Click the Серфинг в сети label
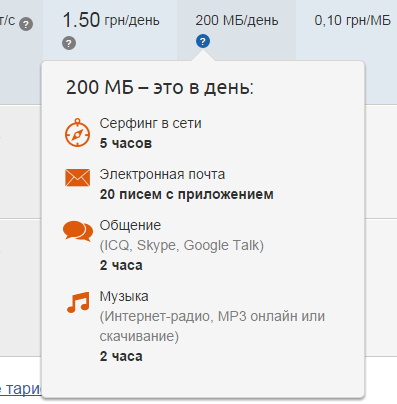397x404 pixels. pyautogui.click(x=150, y=123)
